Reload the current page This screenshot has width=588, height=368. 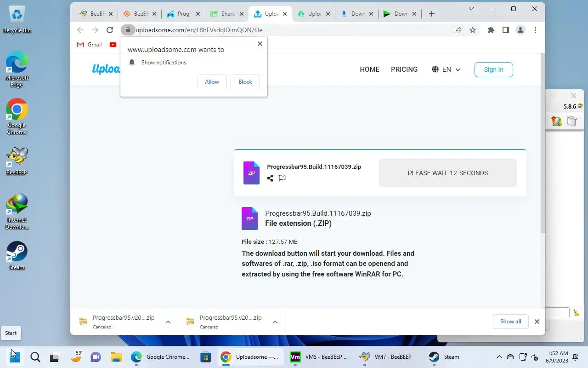(109, 30)
